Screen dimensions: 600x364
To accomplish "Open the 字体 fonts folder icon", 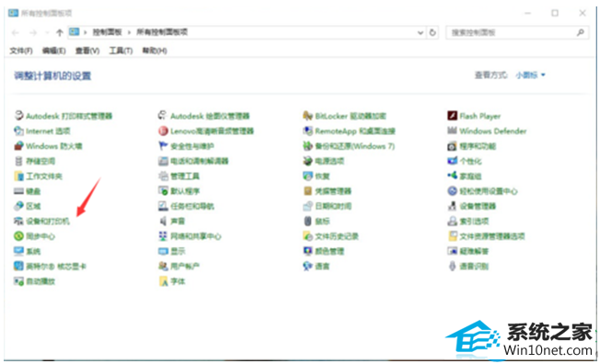I will coord(164,281).
